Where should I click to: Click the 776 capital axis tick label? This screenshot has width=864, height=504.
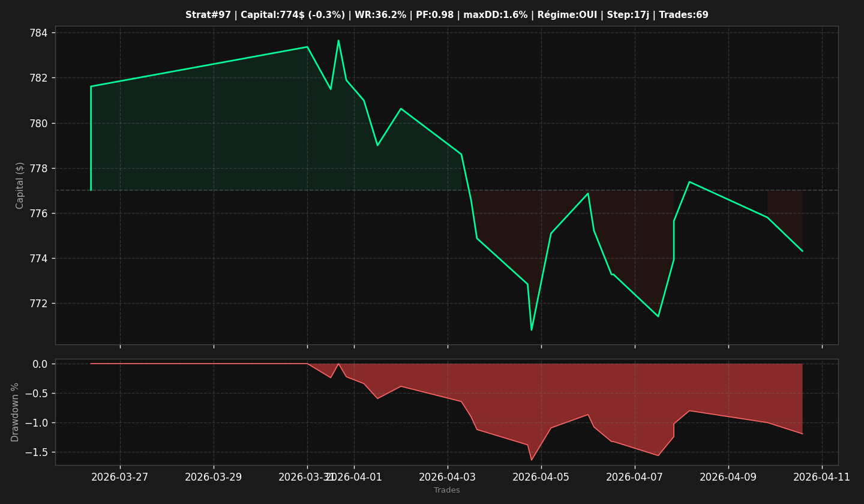tap(40, 214)
